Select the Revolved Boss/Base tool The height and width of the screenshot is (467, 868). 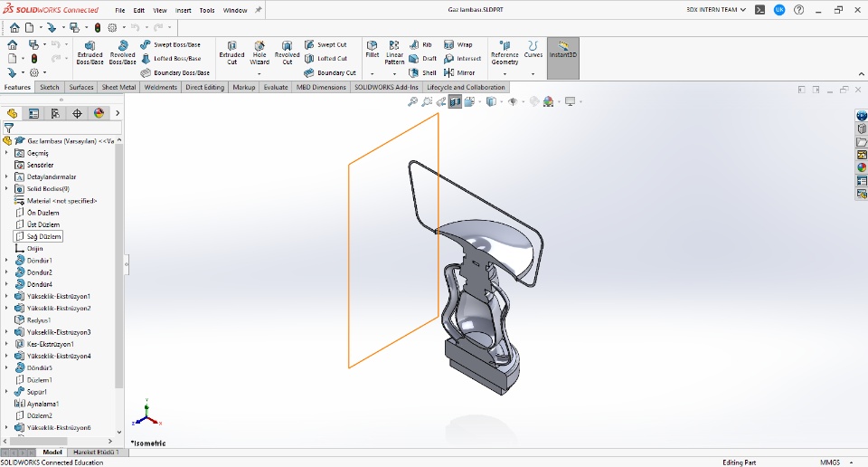coord(122,52)
